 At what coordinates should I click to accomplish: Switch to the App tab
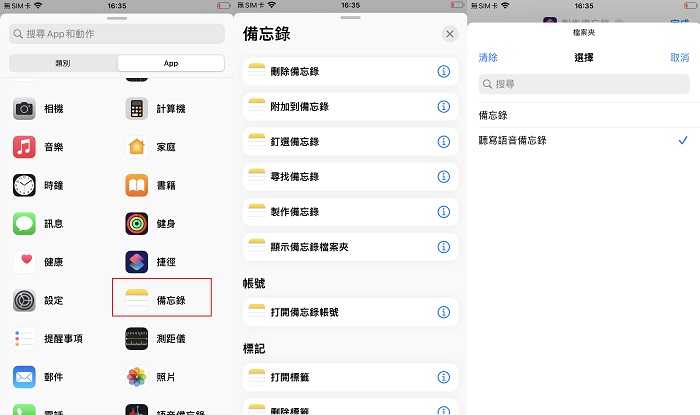point(171,63)
